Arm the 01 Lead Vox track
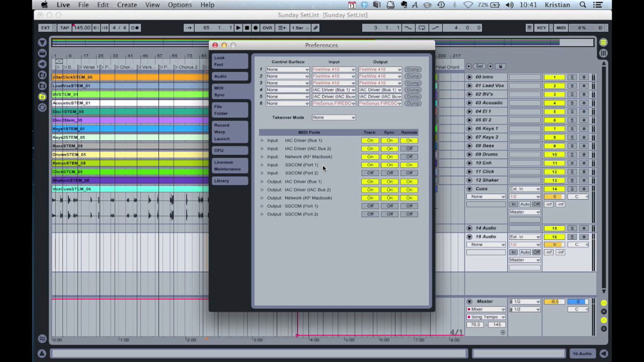 (x=584, y=86)
